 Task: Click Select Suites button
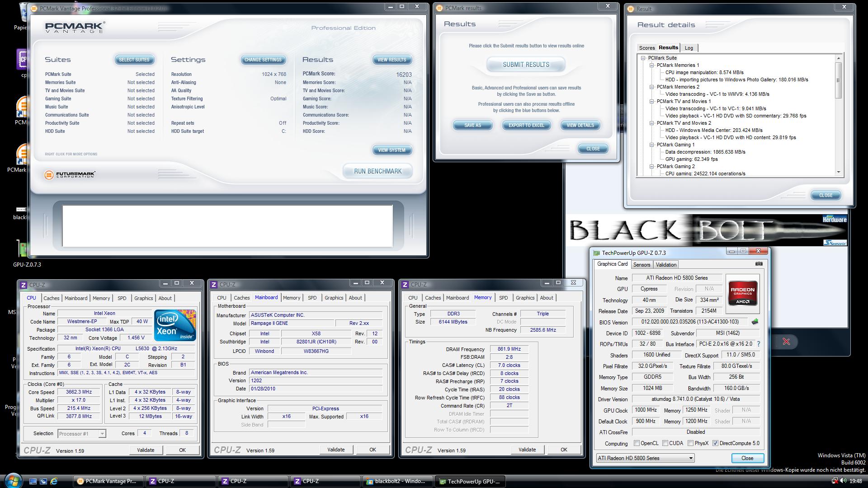click(134, 60)
